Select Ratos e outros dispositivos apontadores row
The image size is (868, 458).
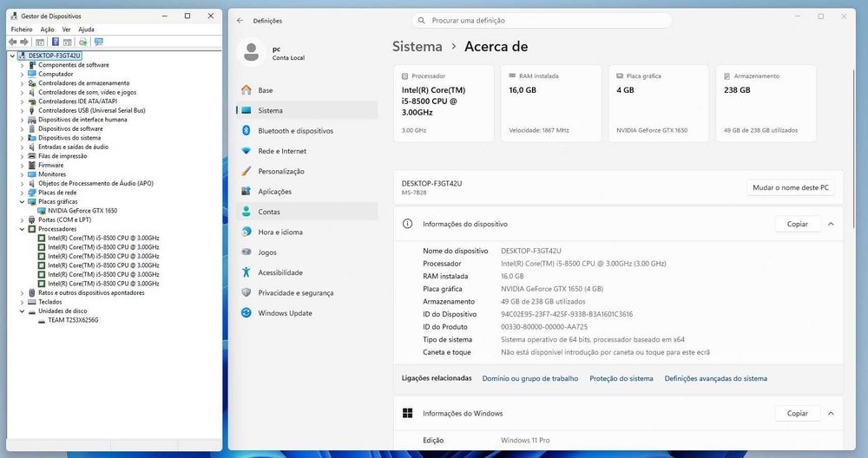(x=91, y=293)
